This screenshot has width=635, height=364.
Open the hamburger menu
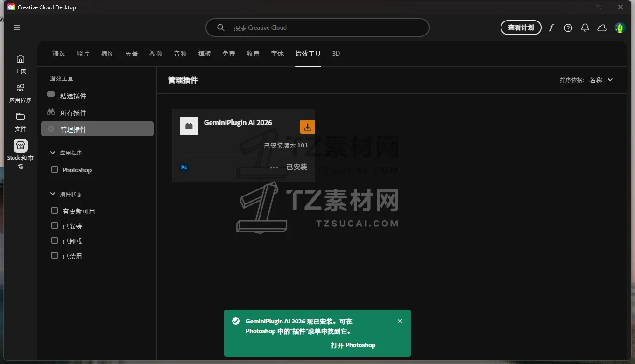(17, 28)
